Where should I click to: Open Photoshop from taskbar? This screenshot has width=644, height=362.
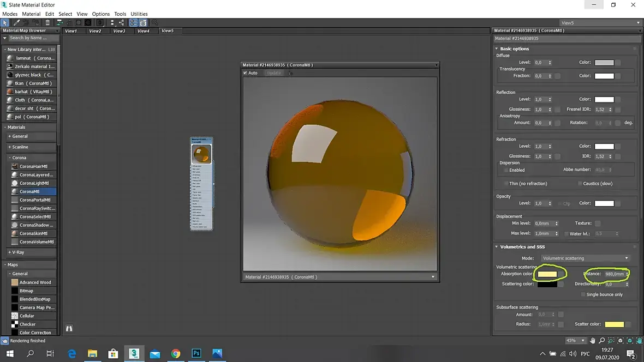click(x=196, y=353)
